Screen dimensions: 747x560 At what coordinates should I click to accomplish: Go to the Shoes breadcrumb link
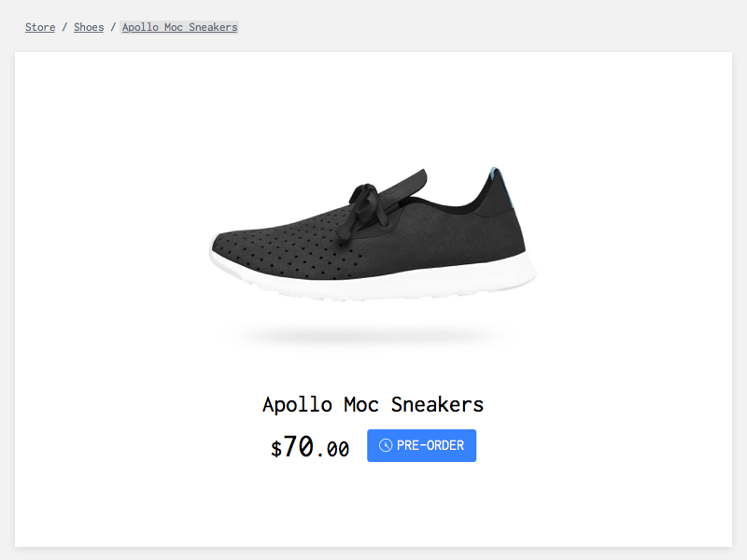click(89, 27)
